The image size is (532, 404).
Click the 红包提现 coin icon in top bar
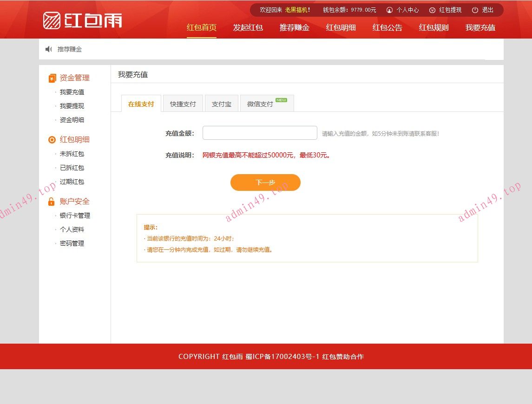[432, 10]
